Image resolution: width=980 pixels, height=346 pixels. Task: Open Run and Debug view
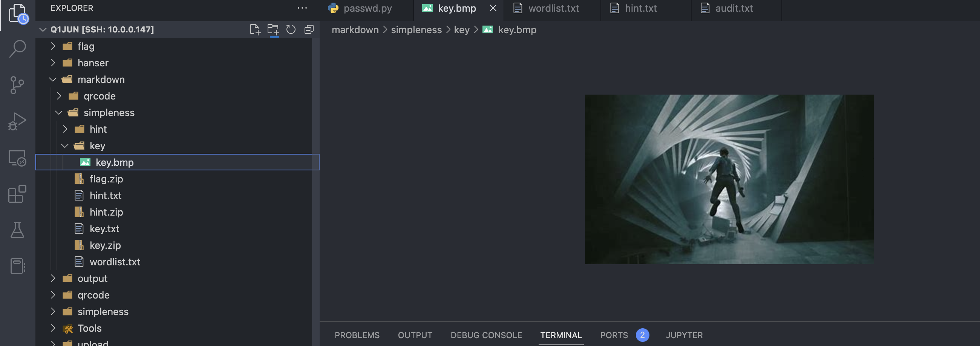(x=17, y=122)
